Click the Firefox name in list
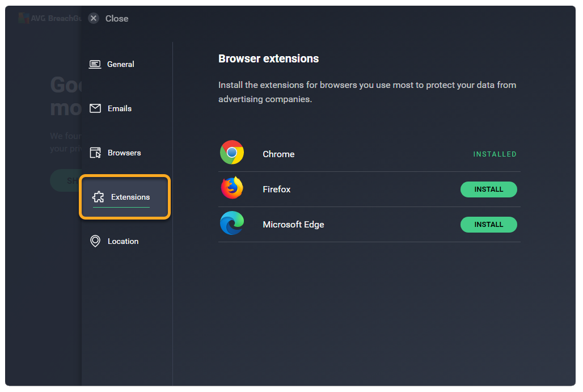Screen dimensions: 583x392 [x=277, y=189]
